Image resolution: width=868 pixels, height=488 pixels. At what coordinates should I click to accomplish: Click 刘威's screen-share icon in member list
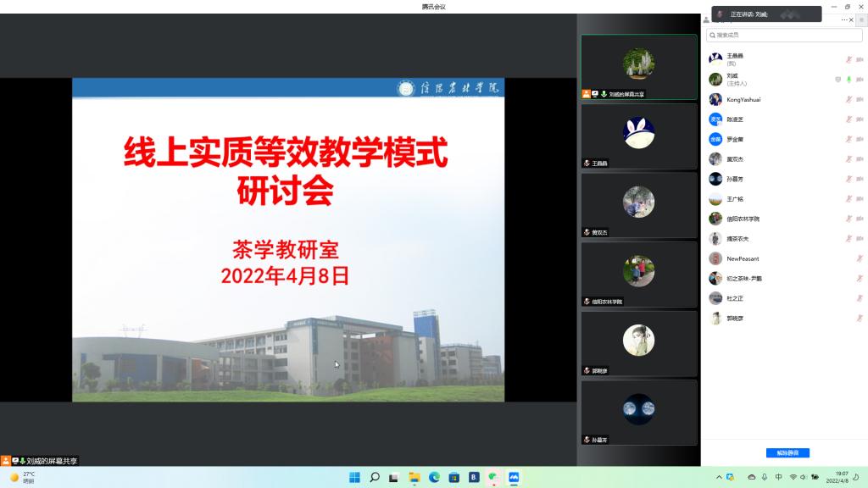838,80
